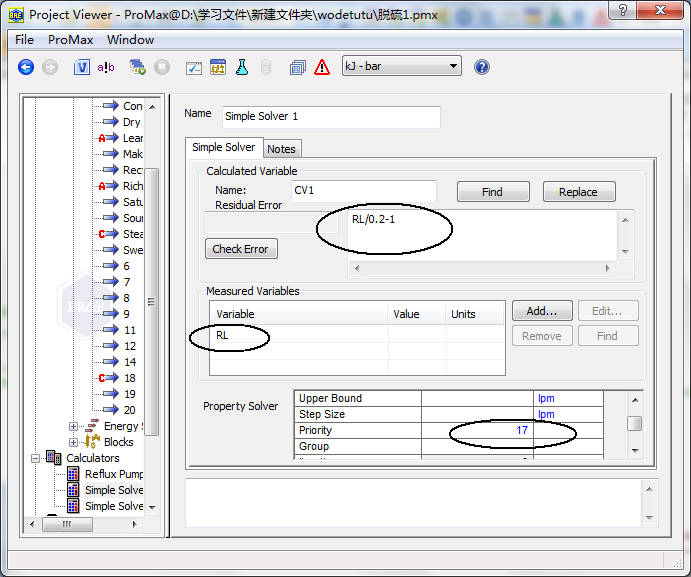Click the tree panel vertical scrollbar thumb

[x=151, y=302]
